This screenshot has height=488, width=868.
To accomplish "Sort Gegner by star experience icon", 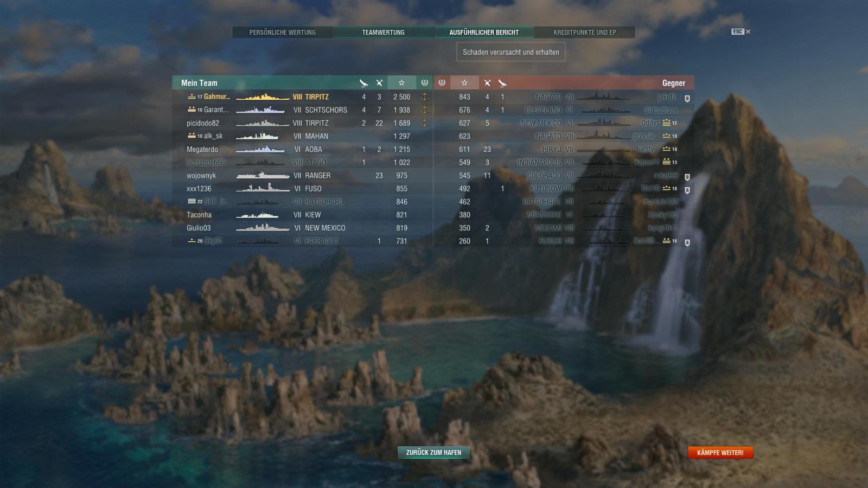I will 464,83.
